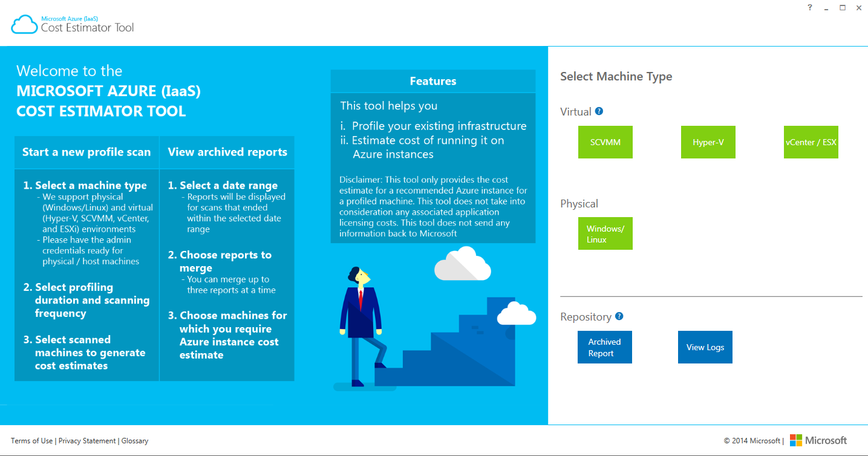Click 'Start a new profile scan' heading
Viewport: 868px width, 456px height.
(x=86, y=152)
